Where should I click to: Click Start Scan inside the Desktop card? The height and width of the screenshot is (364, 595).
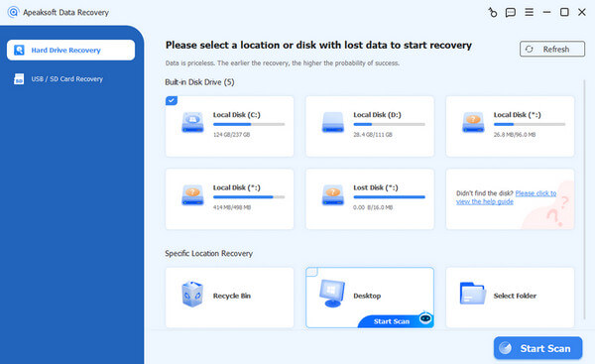(392, 321)
